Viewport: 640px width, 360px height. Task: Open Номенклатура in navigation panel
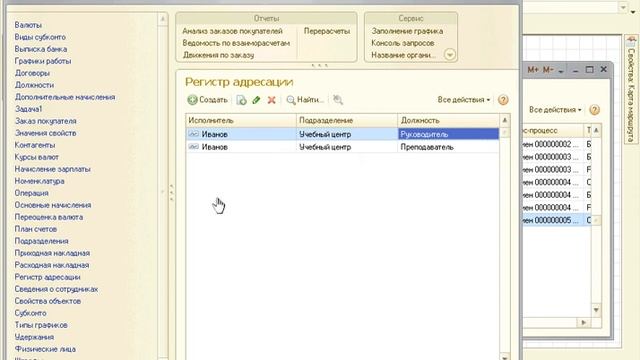pos(40,181)
